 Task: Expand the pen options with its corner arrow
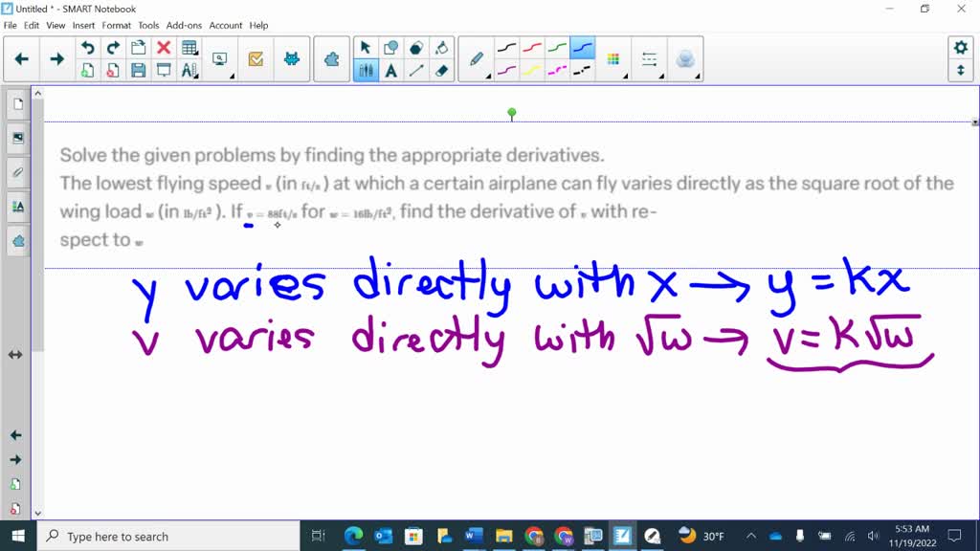(487, 77)
